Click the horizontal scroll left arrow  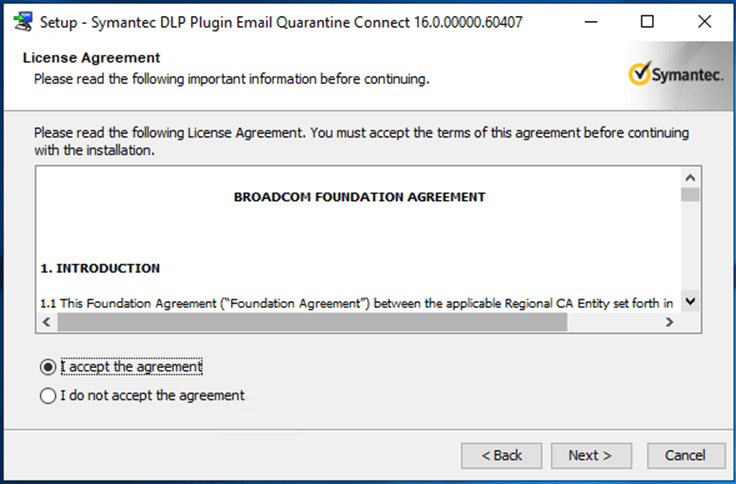point(46,322)
